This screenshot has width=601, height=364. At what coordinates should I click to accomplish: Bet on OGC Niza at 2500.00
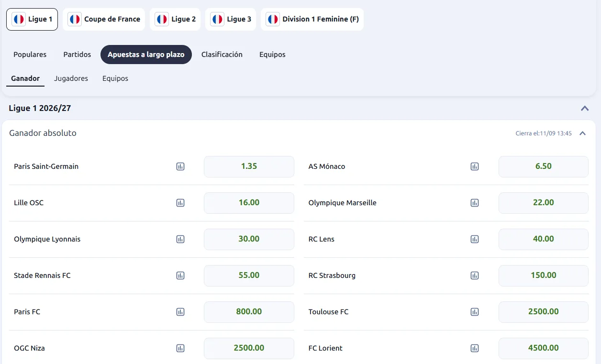[x=249, y=348]
